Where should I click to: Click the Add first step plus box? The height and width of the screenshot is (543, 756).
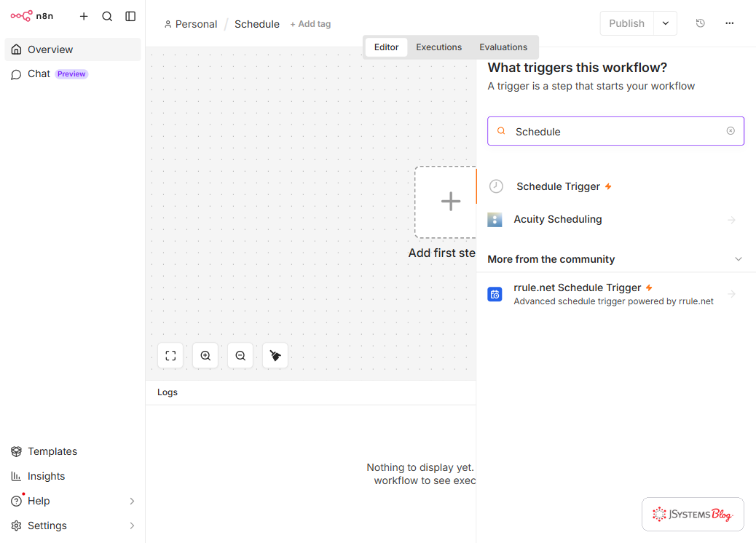click(x=446, y=202)
